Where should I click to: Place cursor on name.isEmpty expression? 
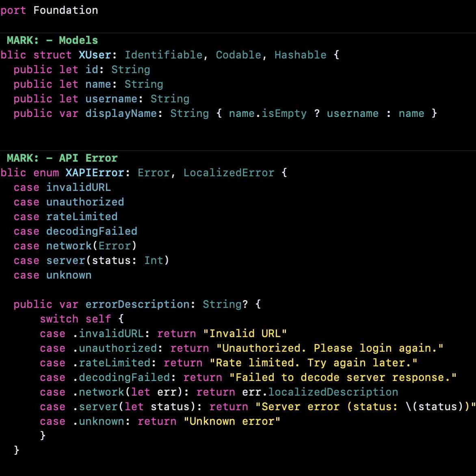pos(267,113)
